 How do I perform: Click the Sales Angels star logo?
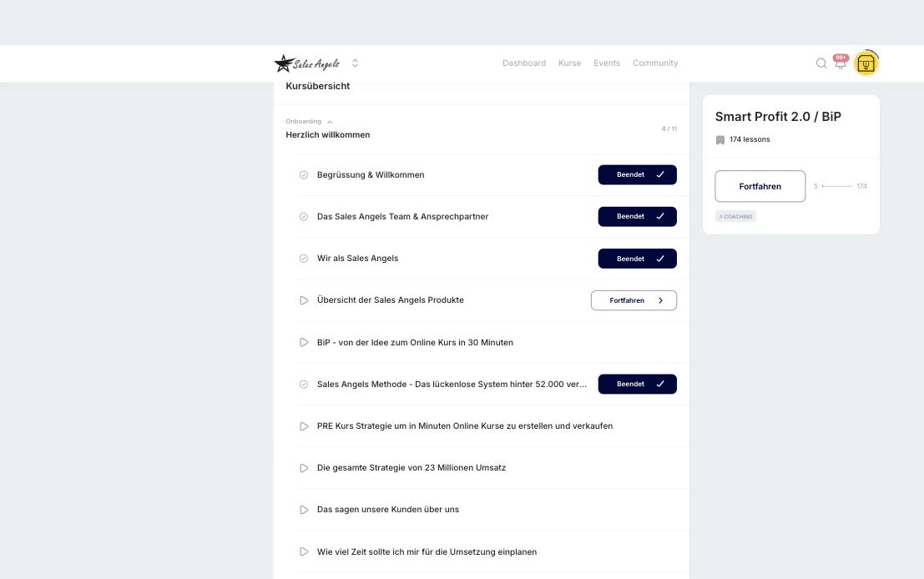[306, 63]
